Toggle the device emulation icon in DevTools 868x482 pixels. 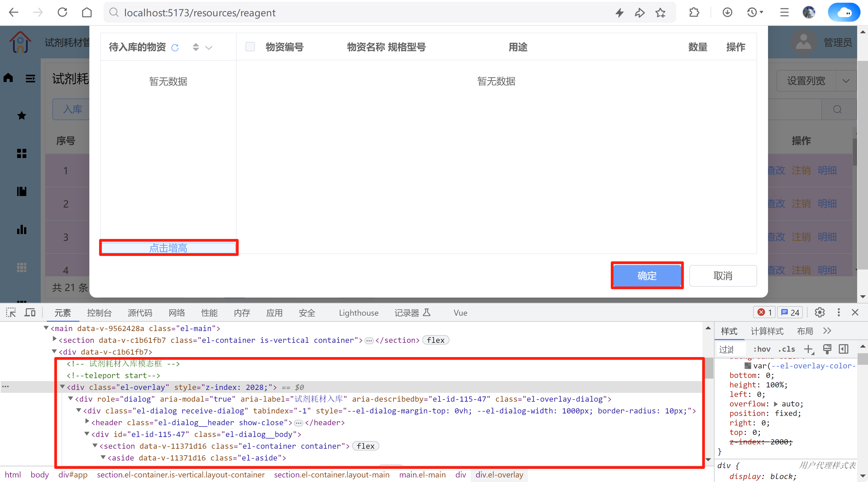30,313
